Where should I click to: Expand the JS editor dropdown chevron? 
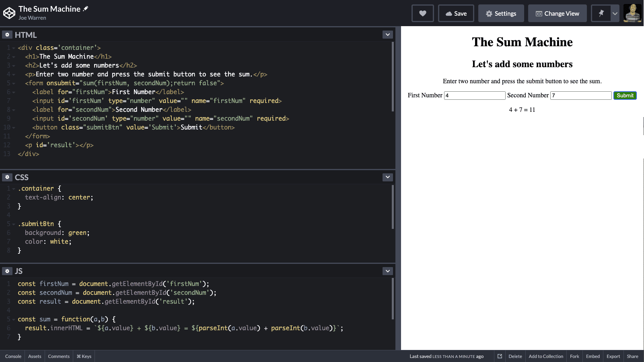pyautogui.click(x=387, y=271)
